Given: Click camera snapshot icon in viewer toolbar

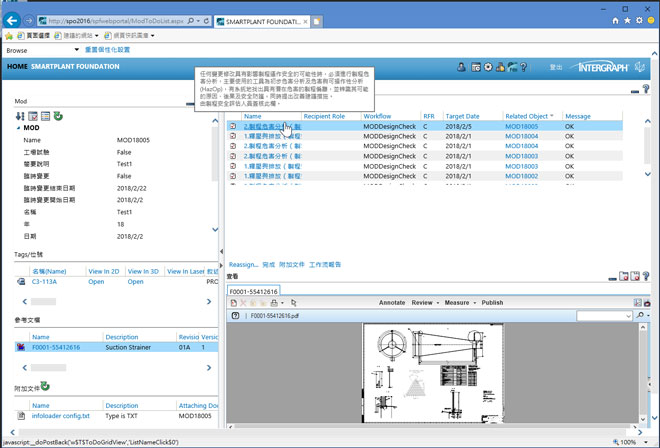Looking at the screenshot, I should point(647,303).
